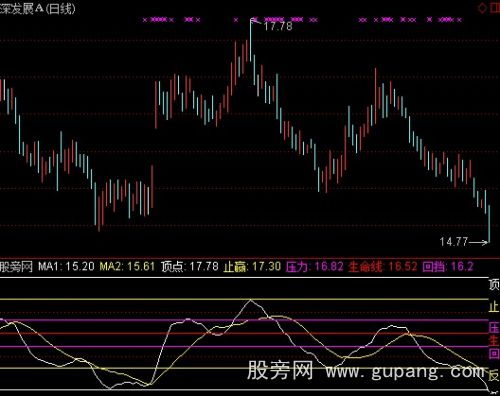This screenshot has height=396, width=500.
Task: Click the 止赢: 17.30 indicator value
Action: point(252,267)
